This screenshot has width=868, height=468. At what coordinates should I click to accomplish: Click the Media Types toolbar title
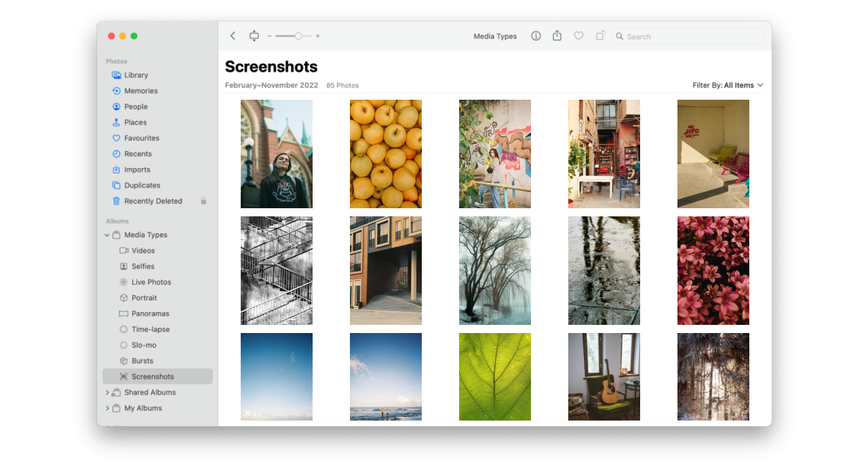pos(495,37)
